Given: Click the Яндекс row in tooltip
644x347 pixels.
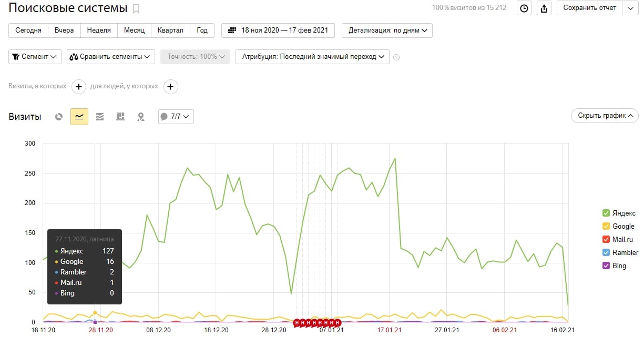Looking at the screenshot, I should click(84, 251).
